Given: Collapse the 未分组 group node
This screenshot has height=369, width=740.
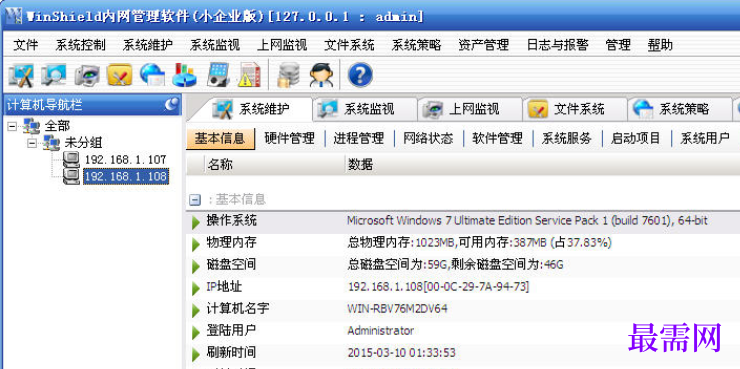Looking at the screenshot, I should click(32, 143).
